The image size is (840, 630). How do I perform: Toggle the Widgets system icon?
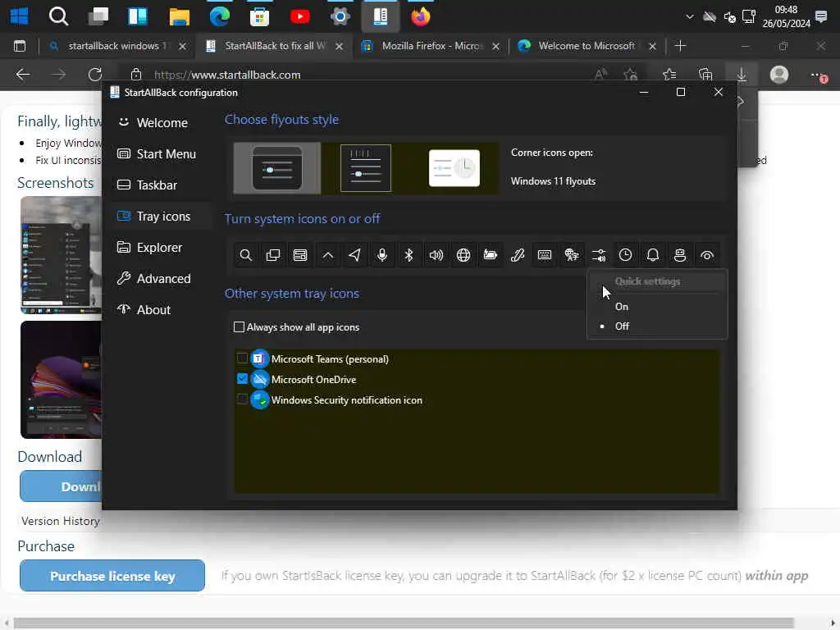point(300,255)
